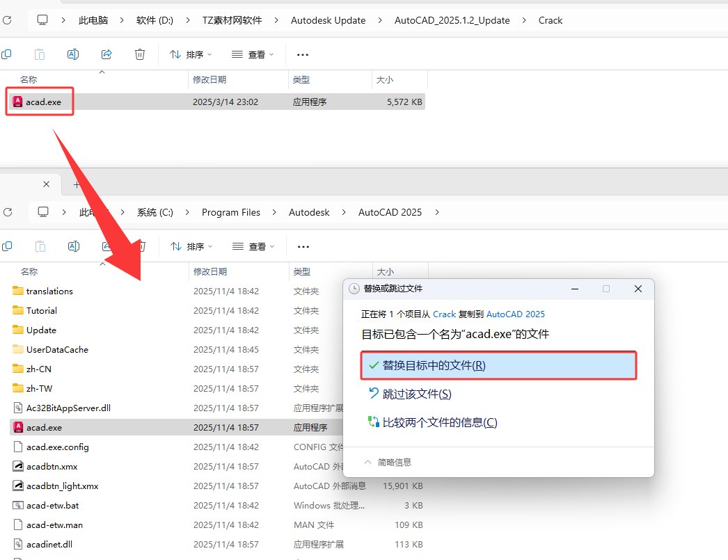
Task: Select acad.exe in AutoCAD 2025 folder
Action: point(176,427)
